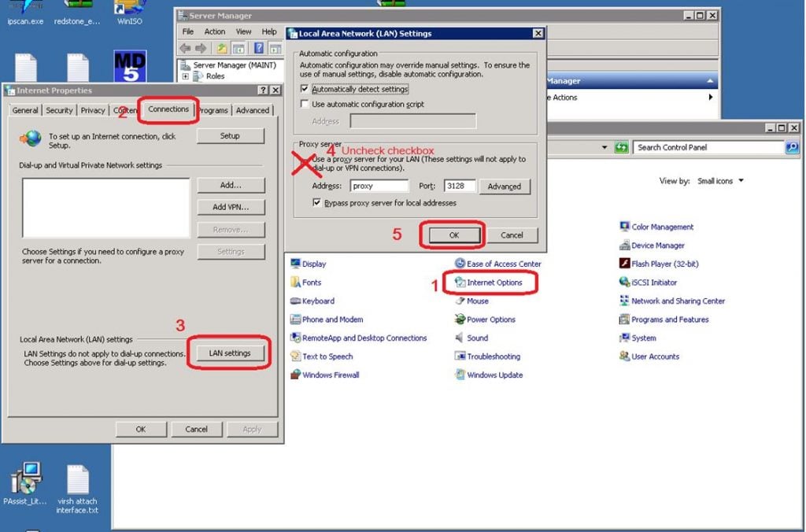Screen dimensions: 806x532
Task: Open the Fonts folder icon in Control Panel
Action: (296, 283)
